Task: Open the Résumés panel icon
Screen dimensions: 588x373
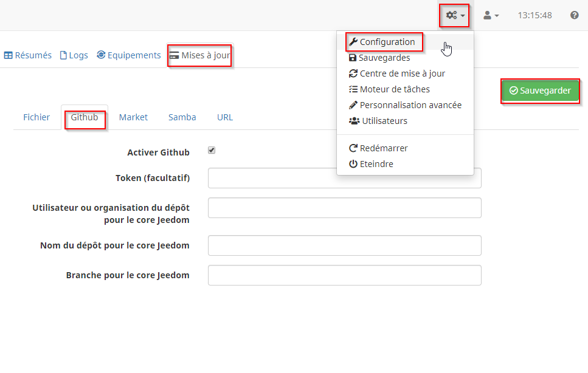Action: click(27, 55)
